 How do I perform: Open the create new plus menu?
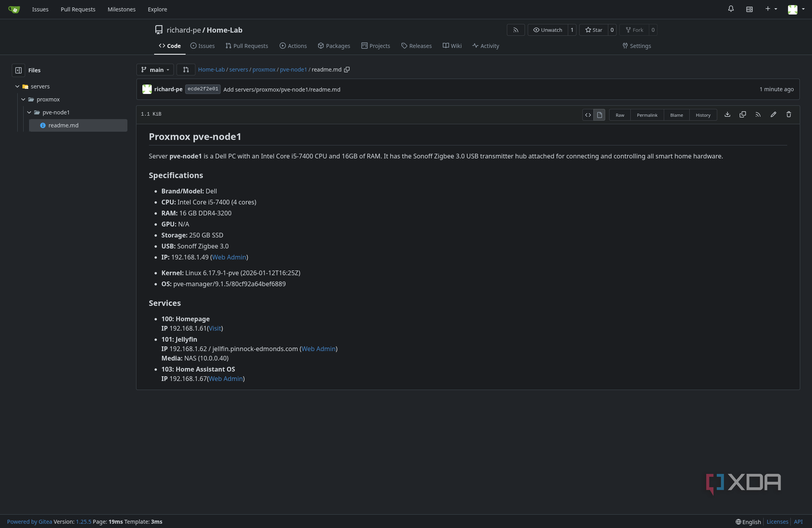click(x=771, y=9)
